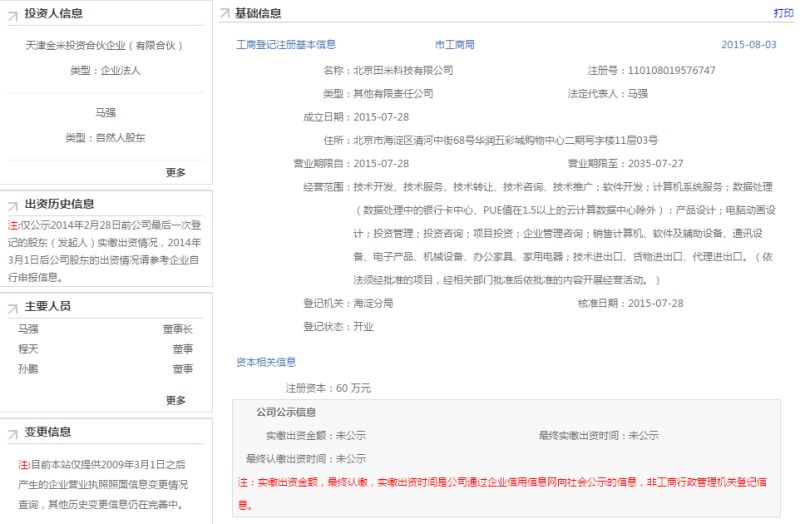The height and width of the screenshot is (524, 800).
Task: Click registration status 开业
Action: pos(363,327)
